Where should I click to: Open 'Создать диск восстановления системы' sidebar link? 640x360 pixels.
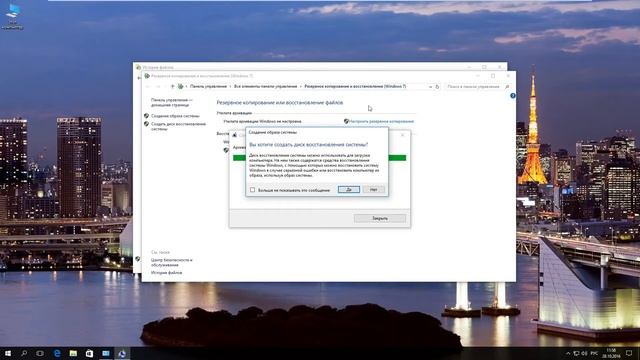178,126
